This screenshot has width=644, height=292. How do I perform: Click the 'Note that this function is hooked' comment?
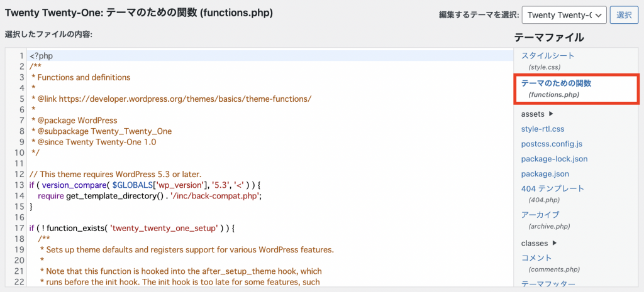[x=180, y=271]
